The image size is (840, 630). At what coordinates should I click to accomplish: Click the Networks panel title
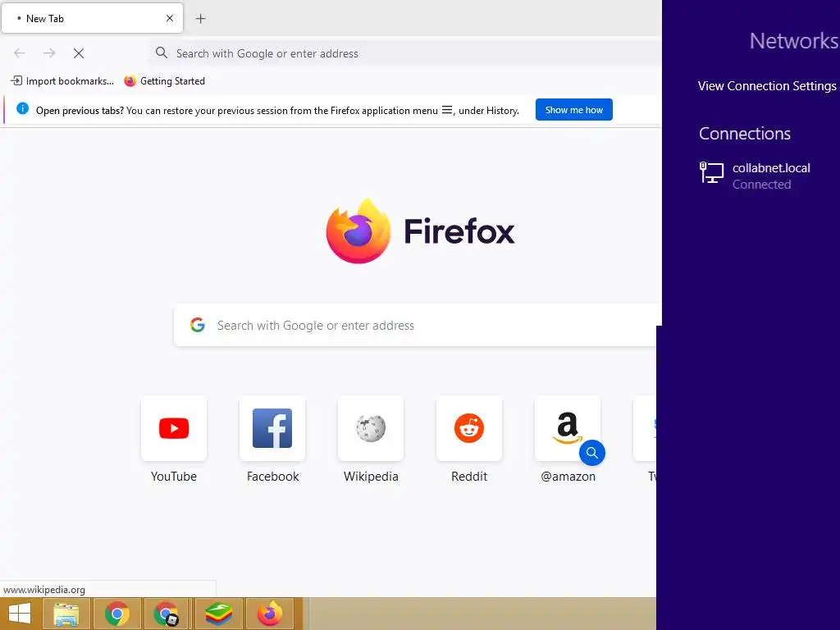[794, 41]
